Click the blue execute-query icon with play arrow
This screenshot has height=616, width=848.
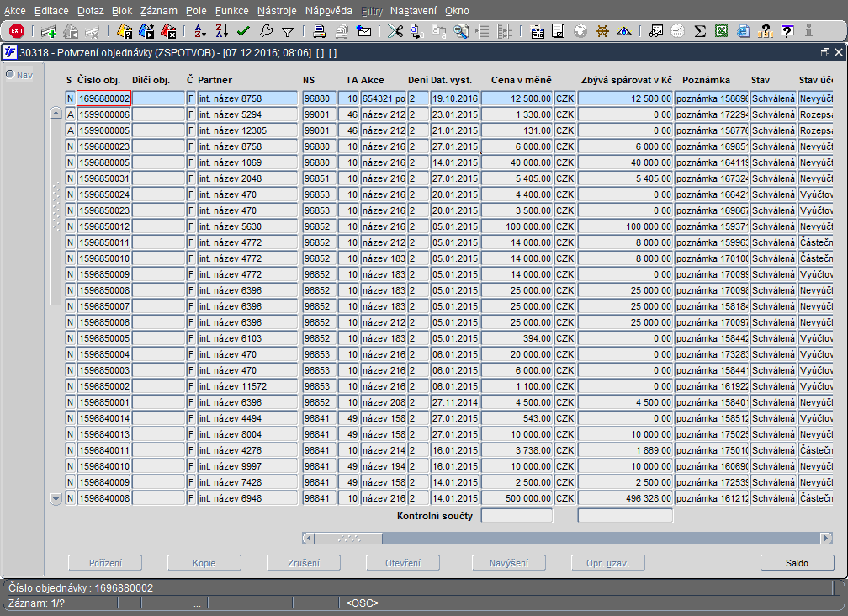click(146, 31)
